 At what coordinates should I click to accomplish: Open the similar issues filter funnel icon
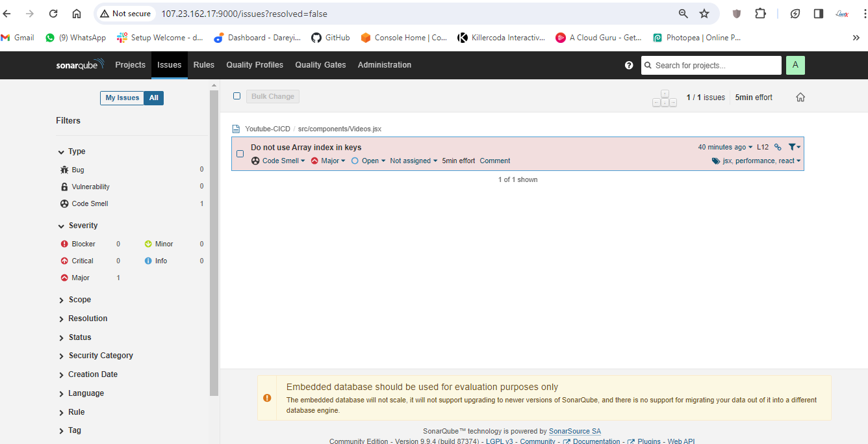click(793, 148)
